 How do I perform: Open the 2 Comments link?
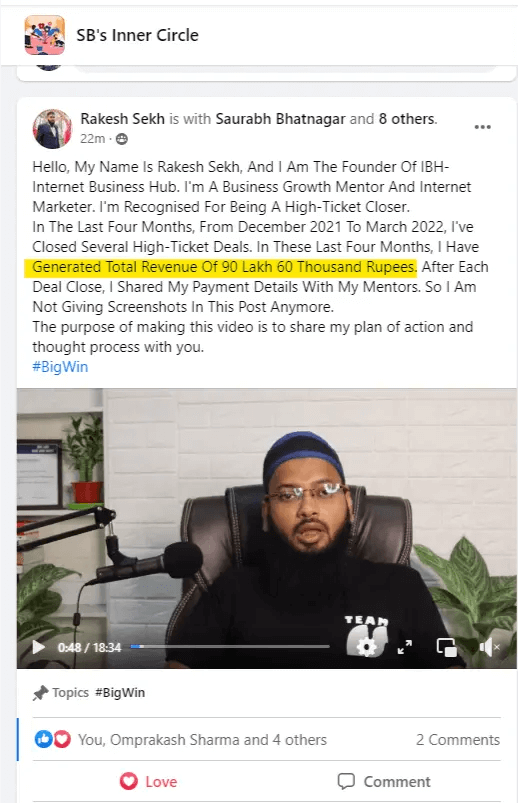click(458, 739)
